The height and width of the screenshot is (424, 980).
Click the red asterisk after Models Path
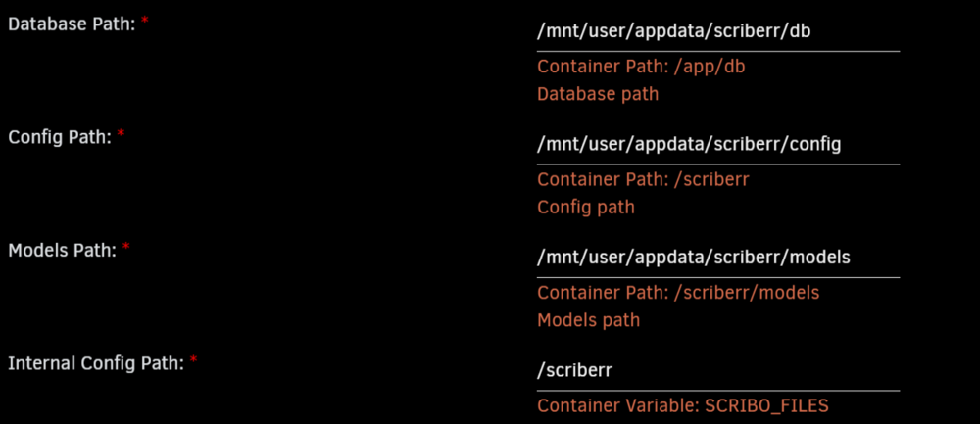tap(126, 248)
